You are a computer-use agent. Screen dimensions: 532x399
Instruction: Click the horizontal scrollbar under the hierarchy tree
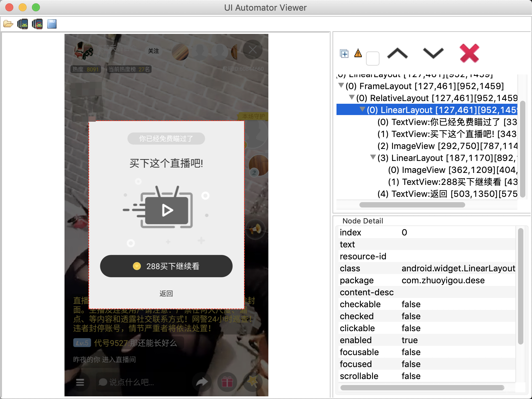pos(412,205)
